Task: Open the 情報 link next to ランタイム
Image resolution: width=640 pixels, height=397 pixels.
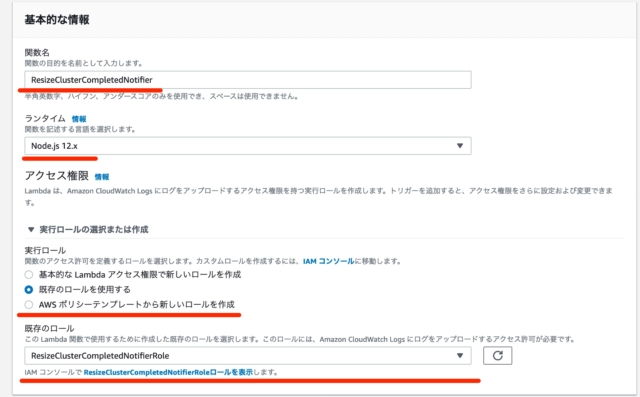Action: click(79, 119)
